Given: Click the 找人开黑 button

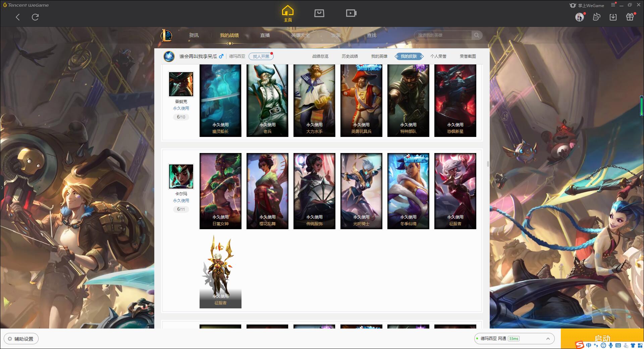Looking at the screenshot, I should pos(261,56).
